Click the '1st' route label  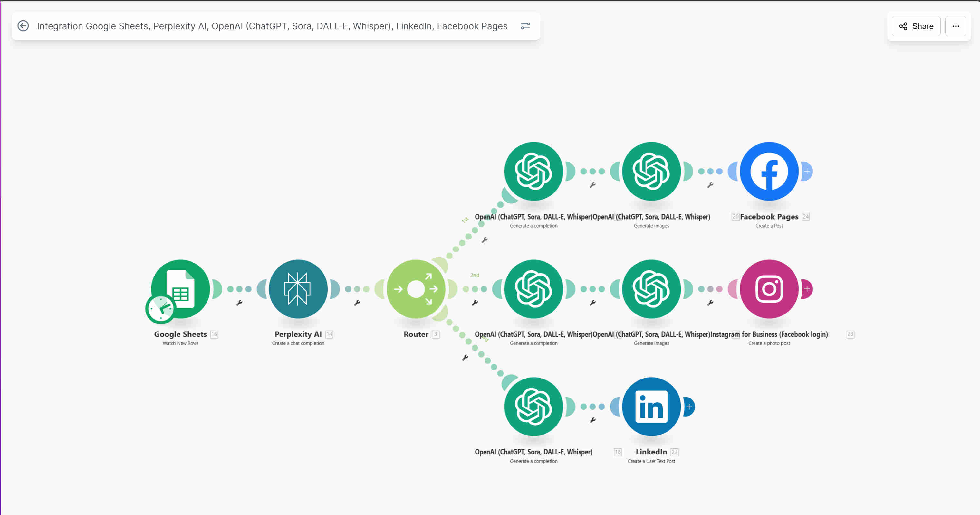465,220
